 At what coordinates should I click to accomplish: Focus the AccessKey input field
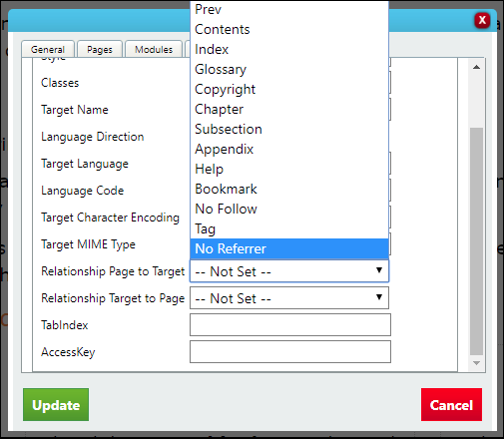[x=290, y=352]
